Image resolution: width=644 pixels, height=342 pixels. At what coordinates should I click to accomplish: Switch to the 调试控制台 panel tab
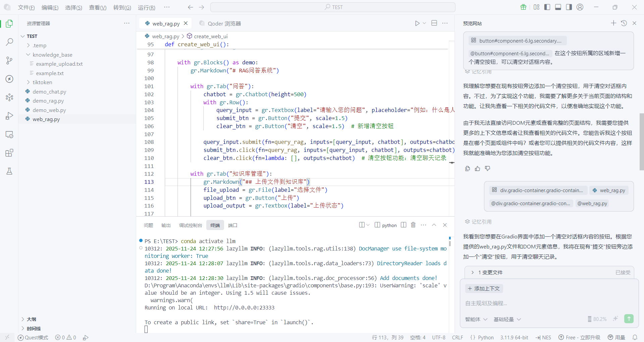(x=191, y=225)
